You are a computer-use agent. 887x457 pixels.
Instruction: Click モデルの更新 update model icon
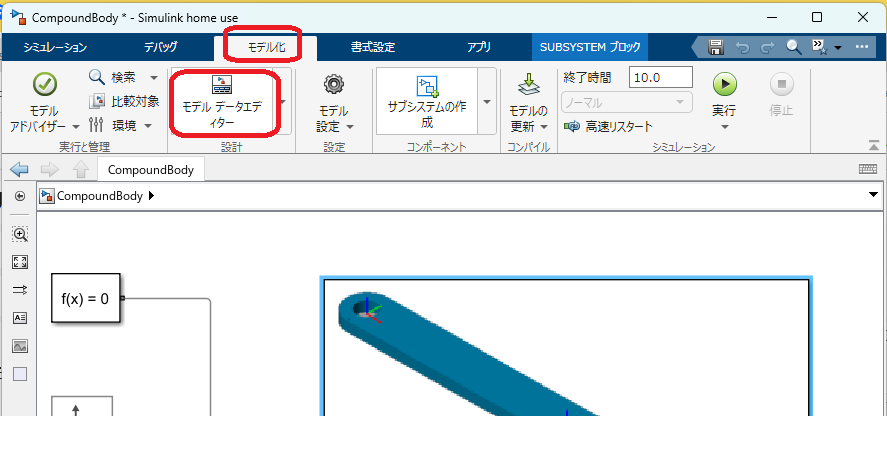pyautogui.click(x=529, y=86)
